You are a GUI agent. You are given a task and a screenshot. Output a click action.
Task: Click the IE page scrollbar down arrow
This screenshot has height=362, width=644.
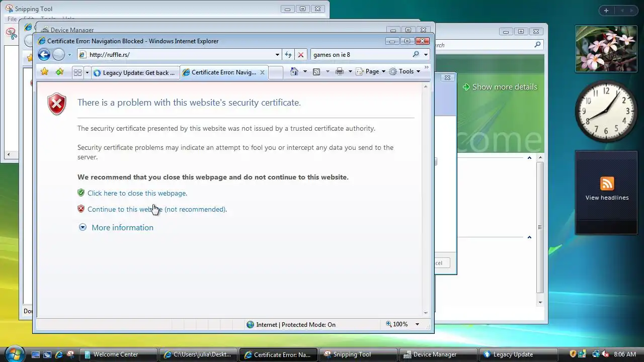click(x=426, y=313)
